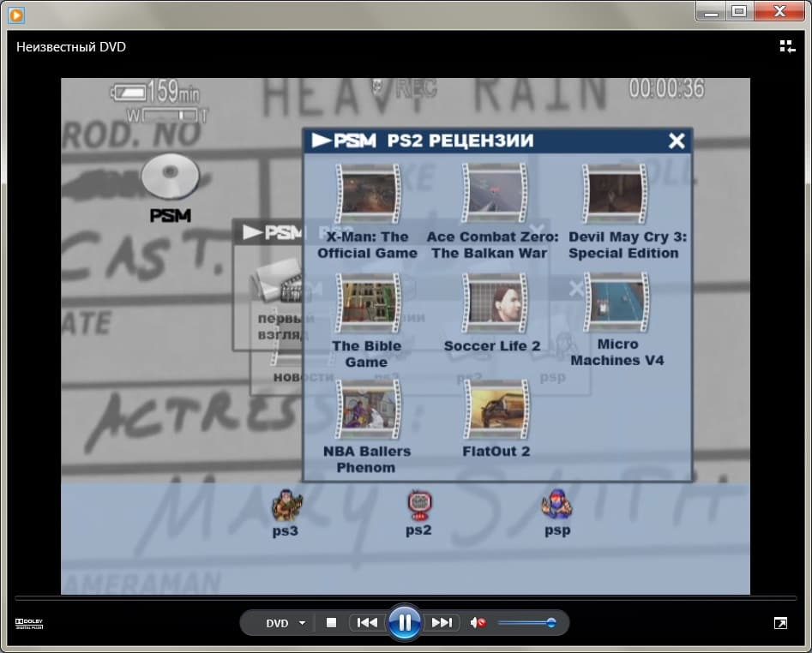Skip to next chapter
This screenshot has width=812, height=653.
pyautogui.click(x=442, y=622)
